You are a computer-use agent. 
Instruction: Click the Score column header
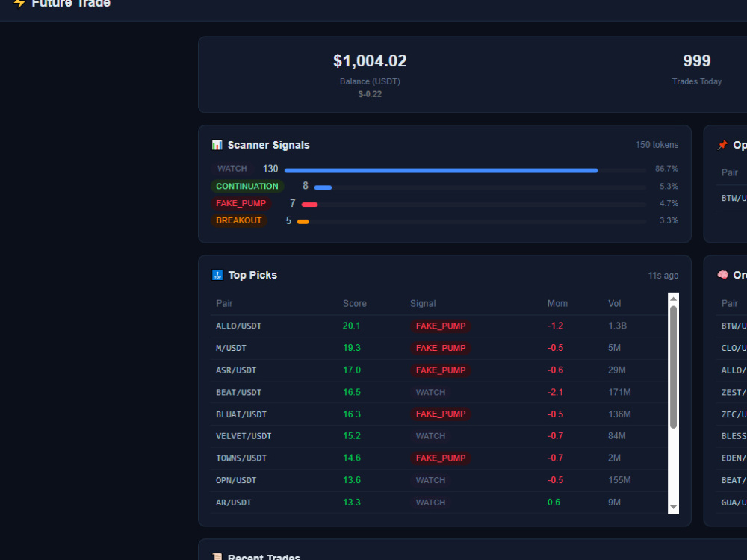355,303
